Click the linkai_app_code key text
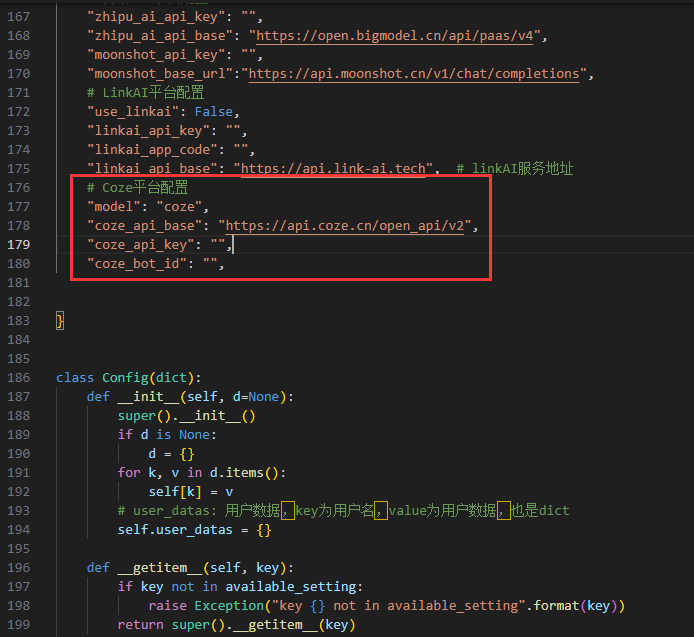The height and width of the screenshot is (637, 694). (153, 149)
